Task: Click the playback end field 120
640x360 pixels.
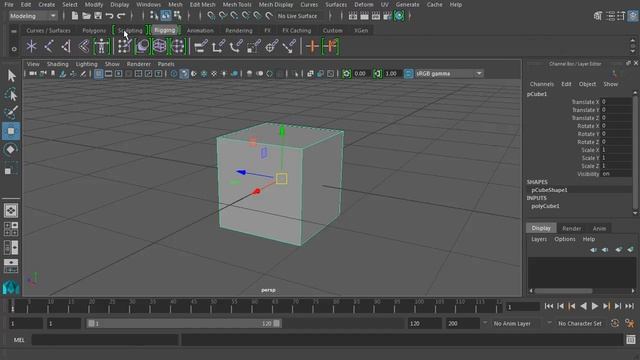Action: coord(424,323)
